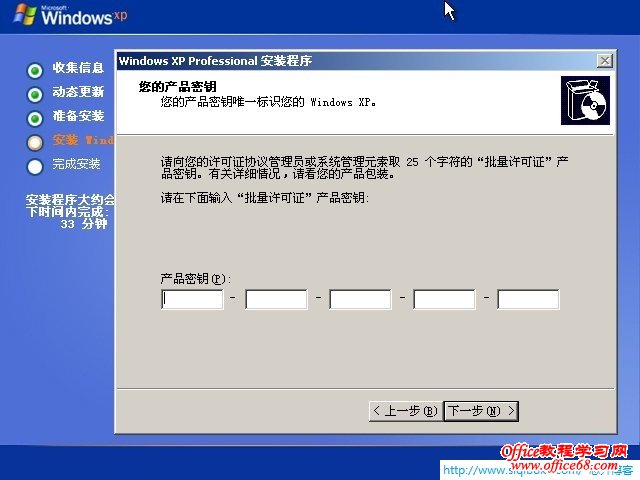
Task: Click the first product key input box
Action: pos(192,300)
